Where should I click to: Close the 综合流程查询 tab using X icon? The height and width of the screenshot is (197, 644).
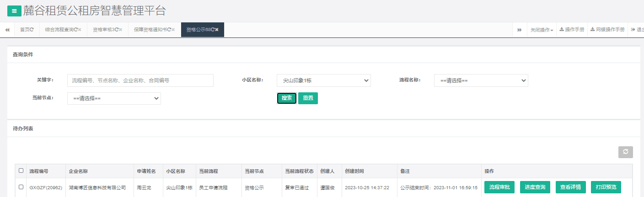pos(80,30)
